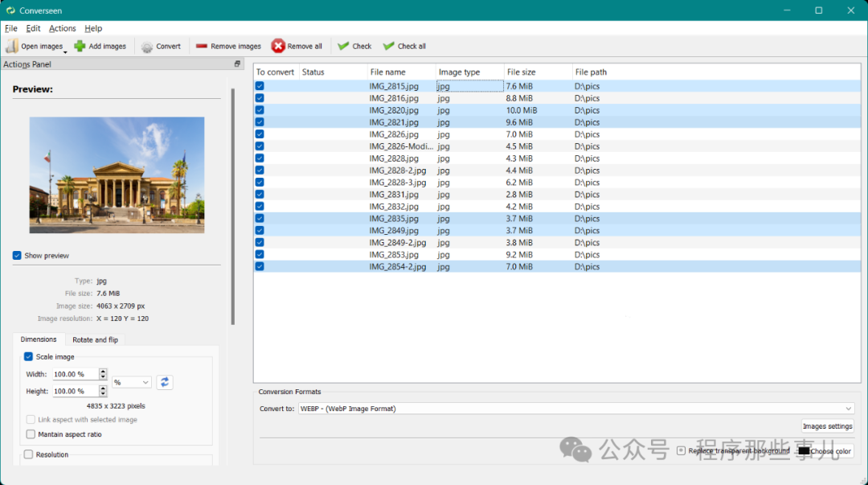Viewport: 868px width, 485px height.
Task: Click the red Remove images icon
Action: (x=202, y=46)
